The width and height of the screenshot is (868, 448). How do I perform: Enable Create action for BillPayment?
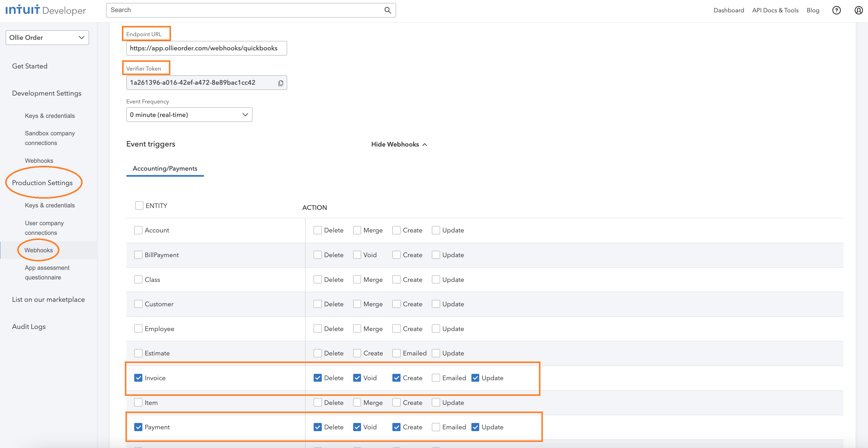[x=396, y=255]
